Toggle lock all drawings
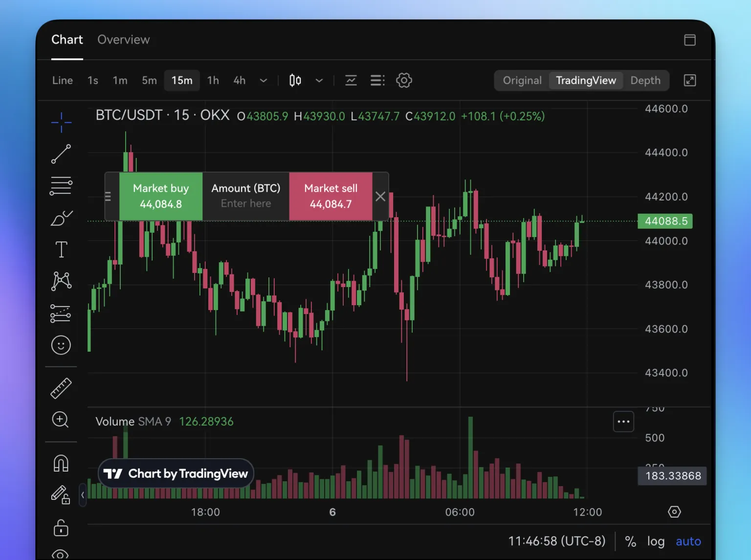The image size is (751, 560). pyautogui.click(x=61, y=528)
